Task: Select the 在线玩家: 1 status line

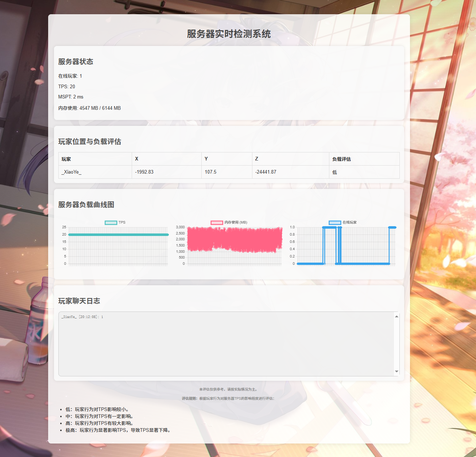Action: click(70, 76)
